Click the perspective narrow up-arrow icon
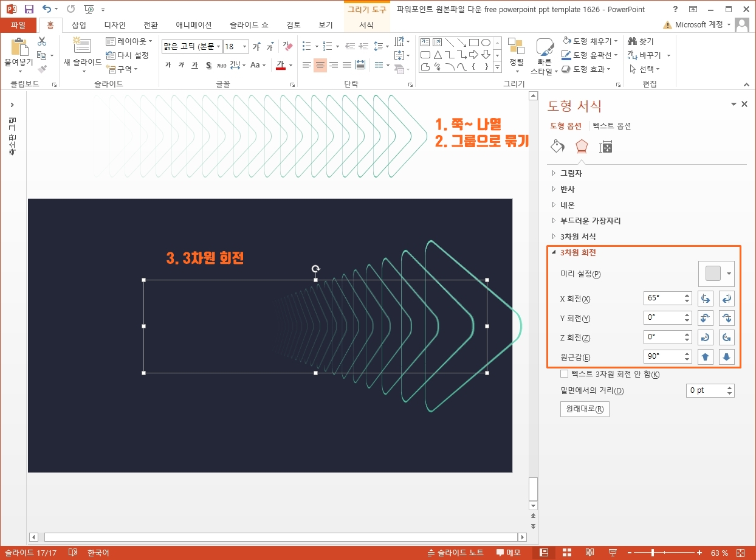 (706, 357)
